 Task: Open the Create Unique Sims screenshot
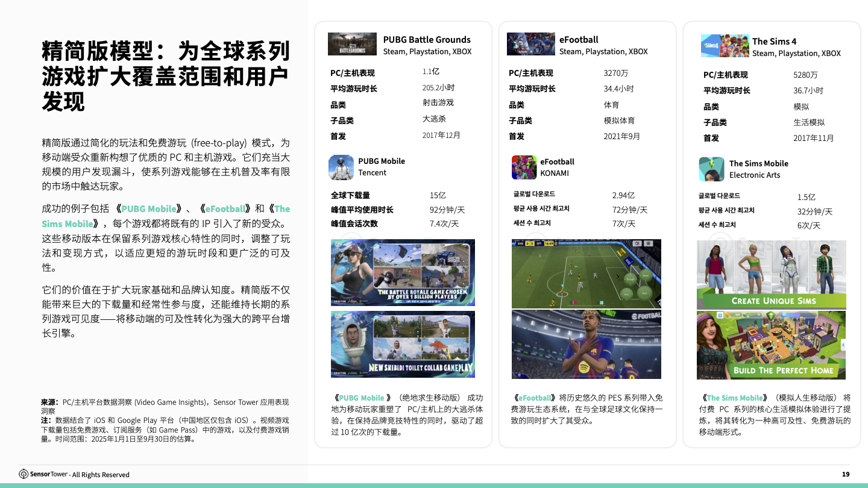click(x=772, y=275)
